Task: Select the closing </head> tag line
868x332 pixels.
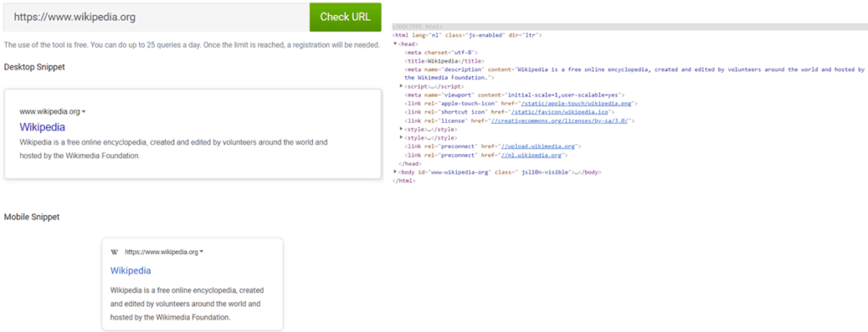Action: 409,163
